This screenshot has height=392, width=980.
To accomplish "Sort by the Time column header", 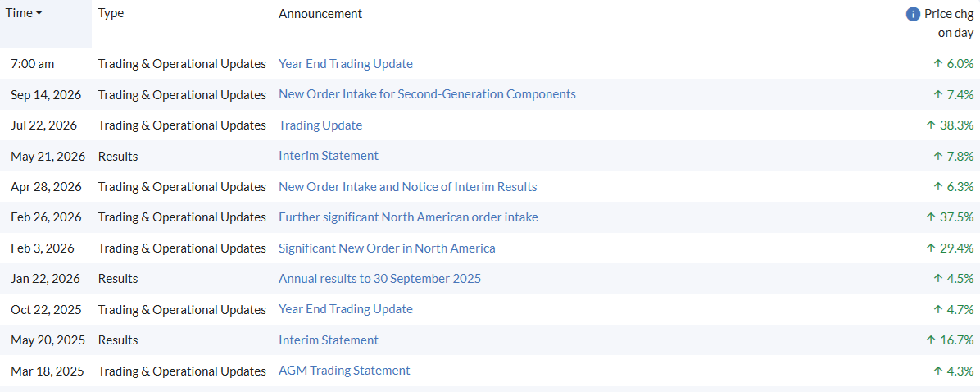I will tap(24, 13).
